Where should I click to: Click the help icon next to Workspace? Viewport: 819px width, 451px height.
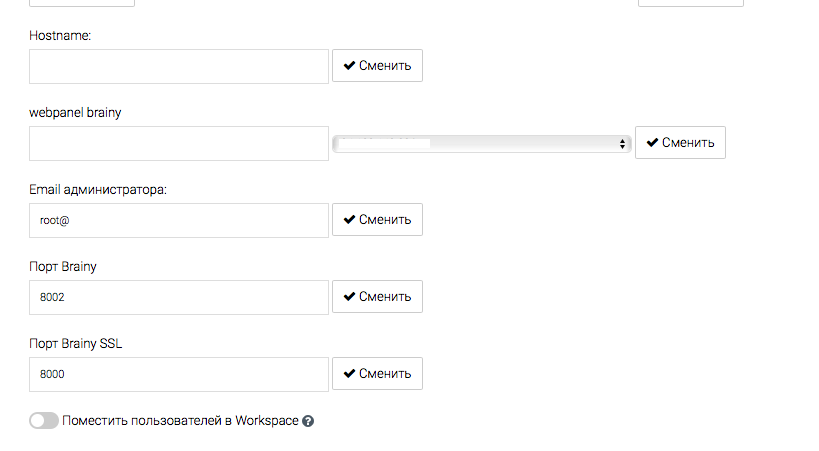pos(308,421)
